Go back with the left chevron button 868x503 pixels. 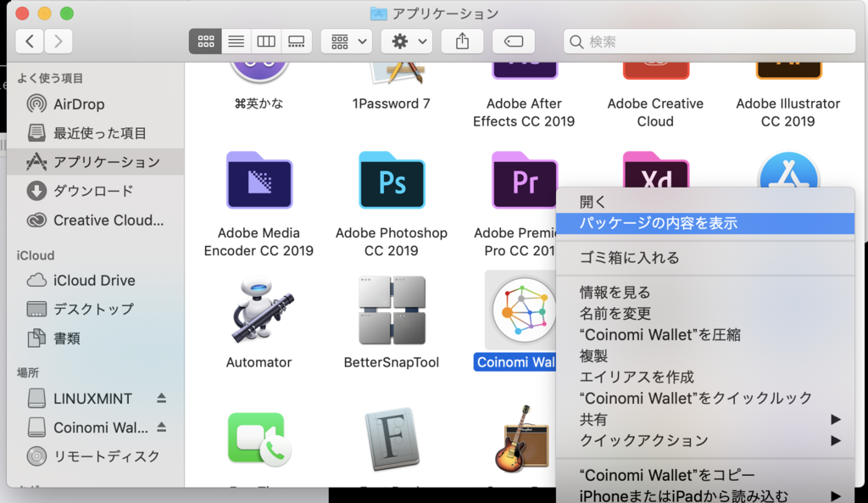tap(30, 42)
